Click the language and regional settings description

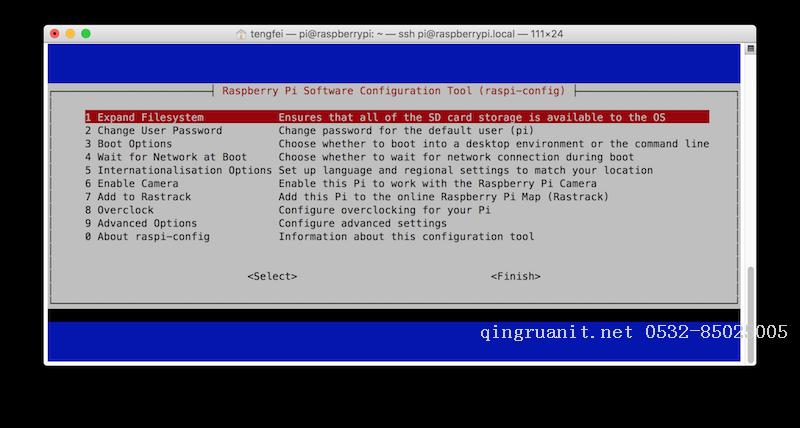click(465, 170)
